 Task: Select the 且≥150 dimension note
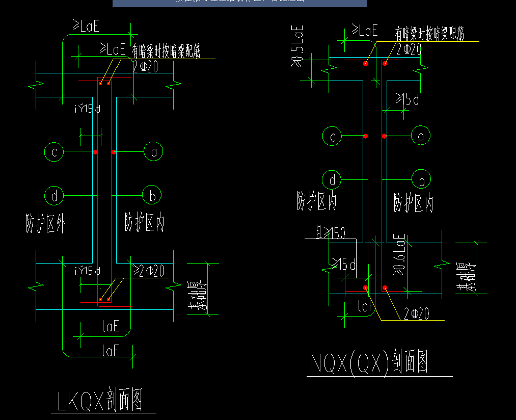click(331, 232)
